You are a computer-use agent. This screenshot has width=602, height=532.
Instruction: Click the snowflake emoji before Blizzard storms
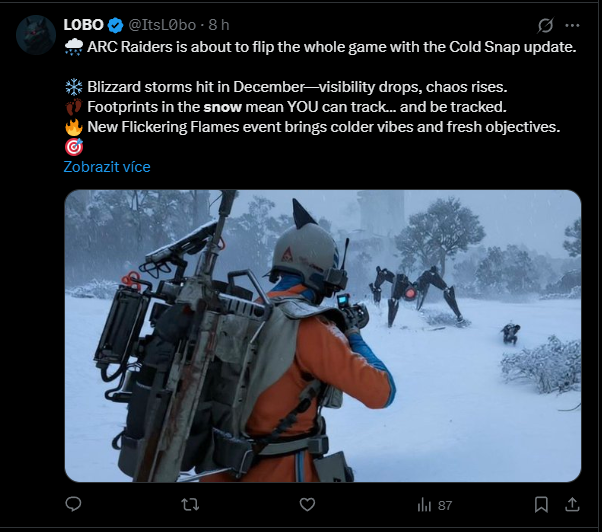tap(74, 87)
